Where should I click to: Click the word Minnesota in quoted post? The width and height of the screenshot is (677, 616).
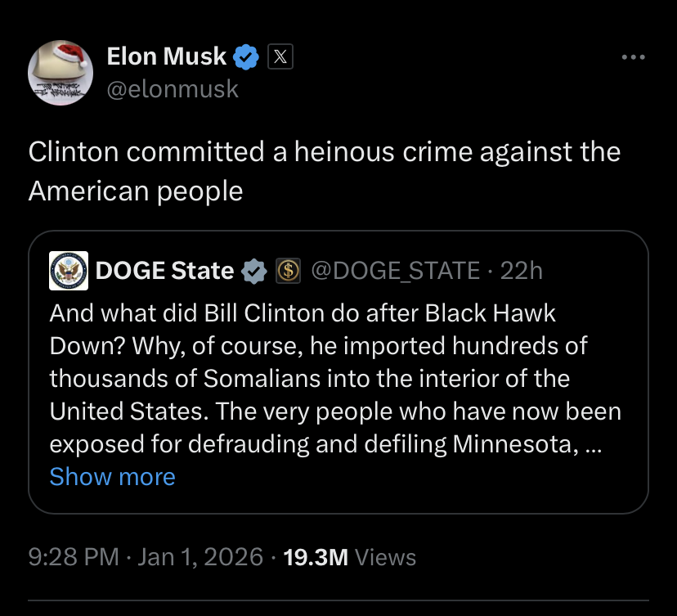[514, 444]
